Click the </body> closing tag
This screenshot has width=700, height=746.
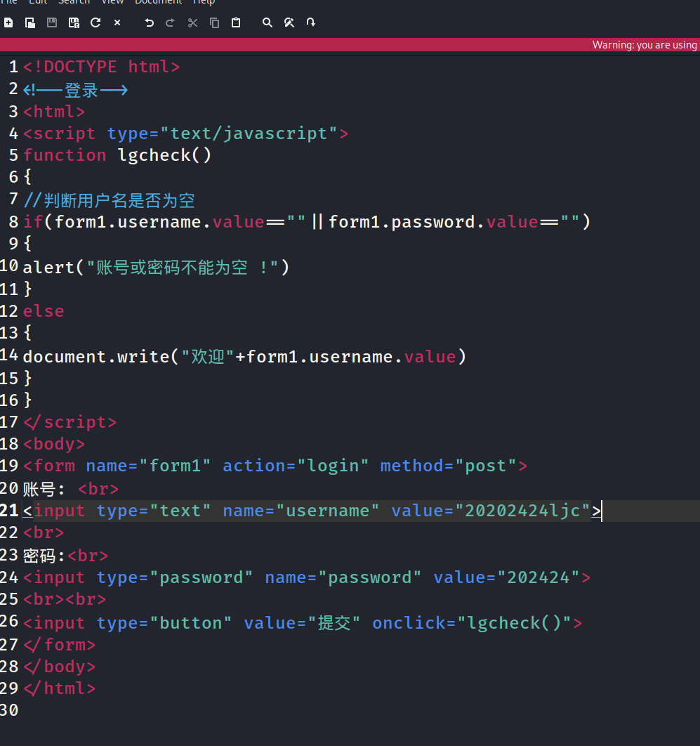[x=60, y=667]
